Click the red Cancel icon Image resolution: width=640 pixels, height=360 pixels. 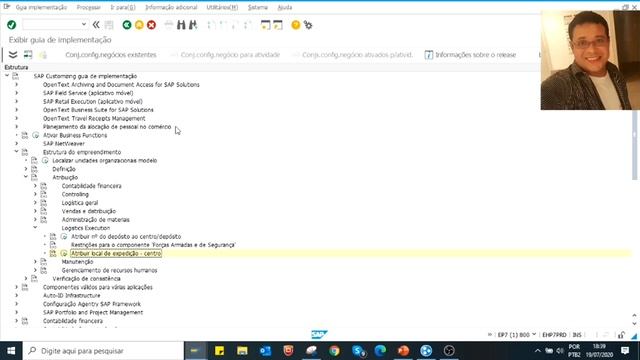tap(151, 25)
